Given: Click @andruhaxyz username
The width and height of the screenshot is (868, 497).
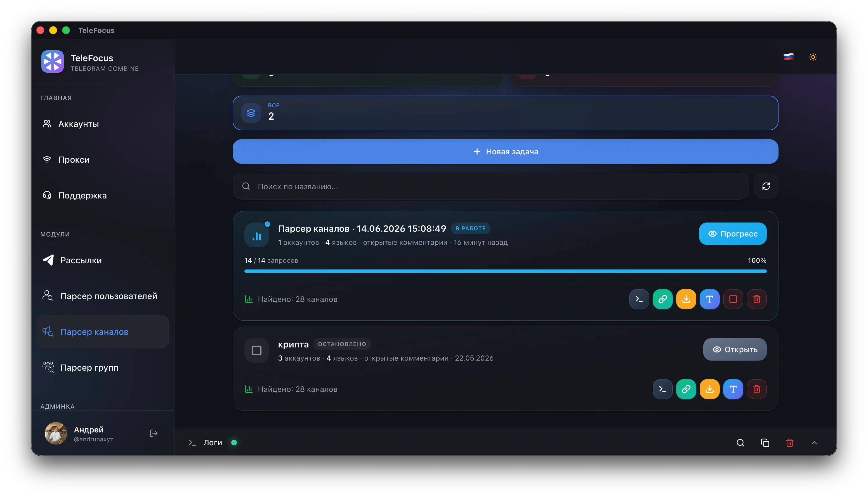Looking at the screenshot, I should 94,439.
